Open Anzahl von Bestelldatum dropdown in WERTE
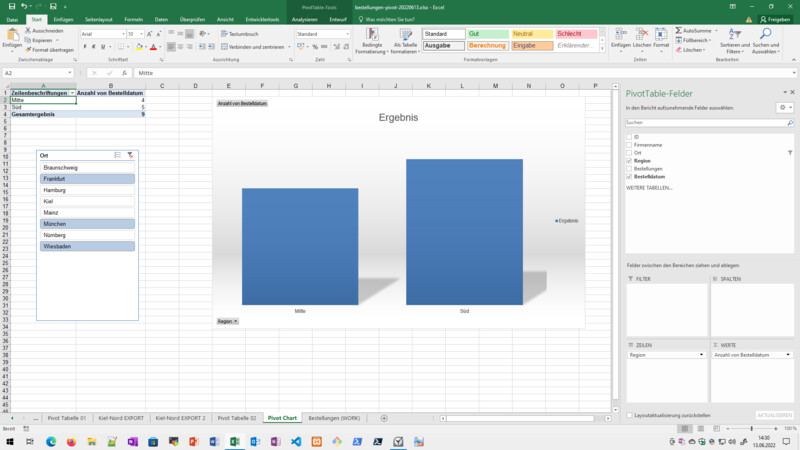Image resolution: width=800 pixels, height=450 pixels. point(788,355)
